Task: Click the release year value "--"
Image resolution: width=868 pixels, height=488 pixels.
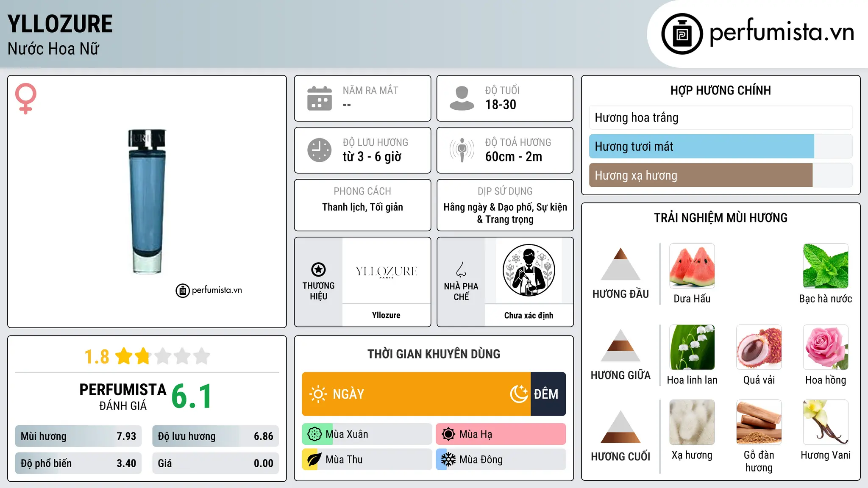Action: [347, 105]
